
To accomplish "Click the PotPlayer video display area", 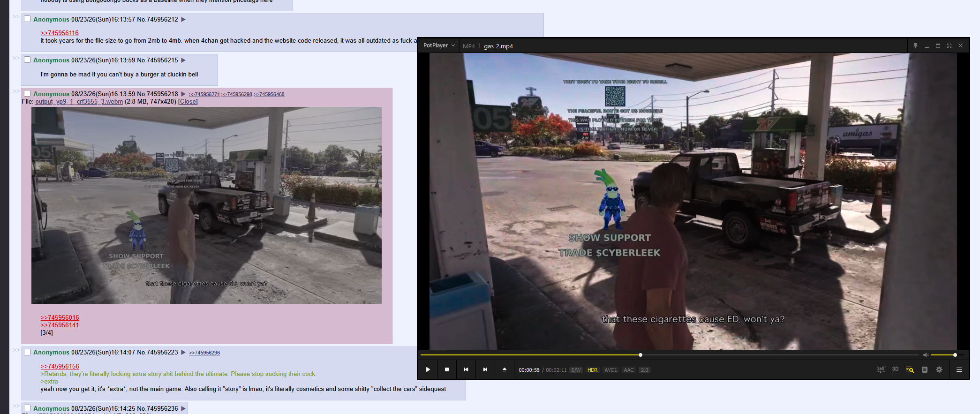I will click(x=693, y=201).
